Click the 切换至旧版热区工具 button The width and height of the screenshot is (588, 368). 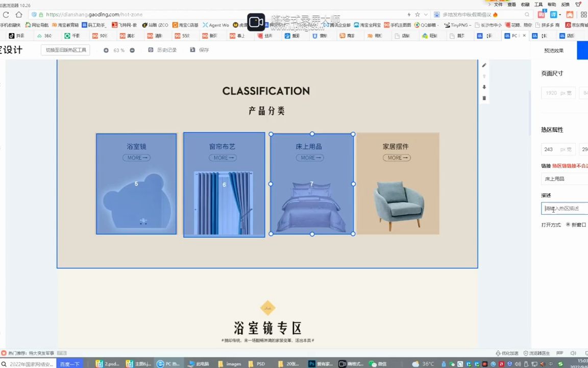click(65, 50)
